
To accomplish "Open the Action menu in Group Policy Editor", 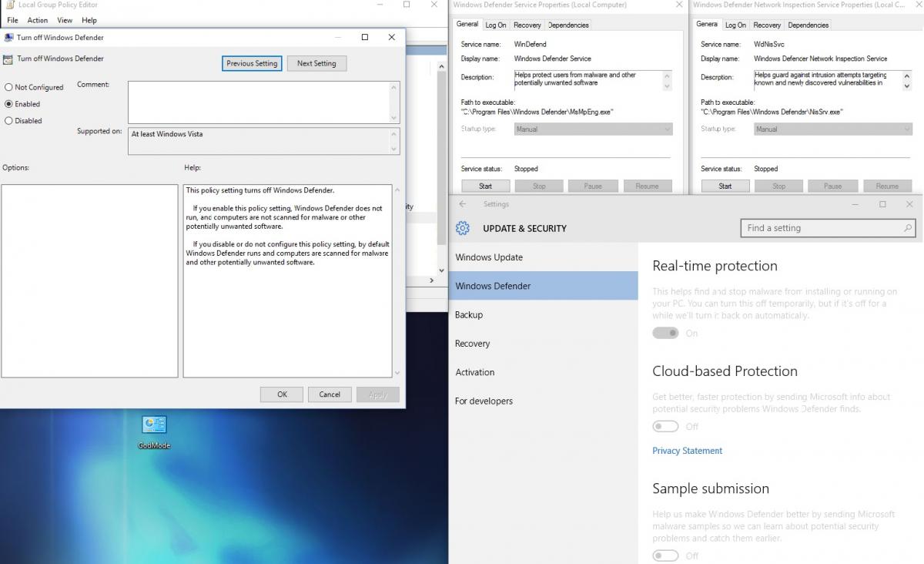I will 38,20.
